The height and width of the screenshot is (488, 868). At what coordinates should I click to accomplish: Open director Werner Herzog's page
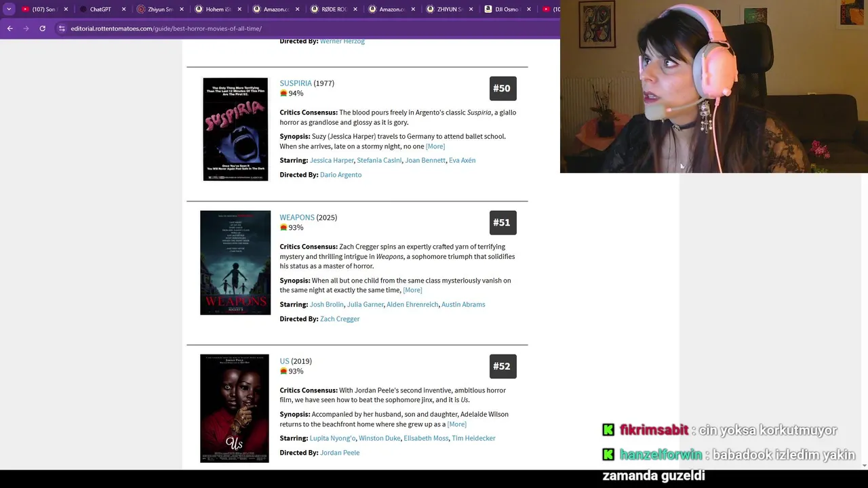pos(342,41)
